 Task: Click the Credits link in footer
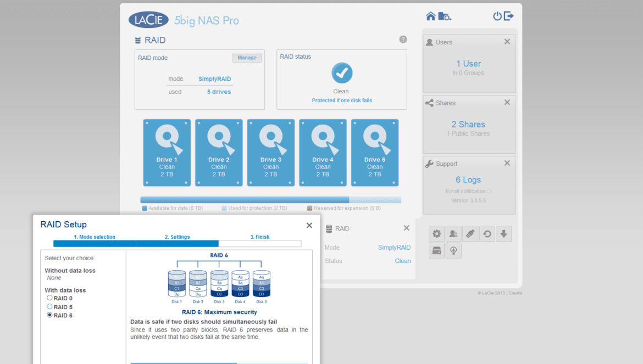tap(515, 293)
